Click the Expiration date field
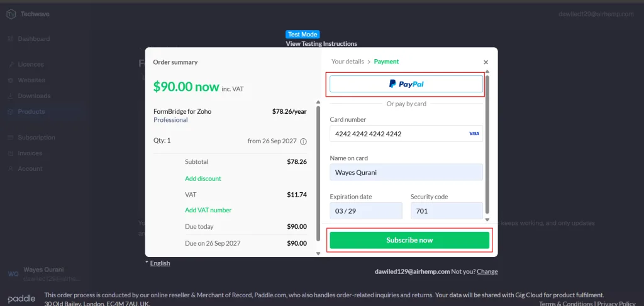 (x=366, y=211)
